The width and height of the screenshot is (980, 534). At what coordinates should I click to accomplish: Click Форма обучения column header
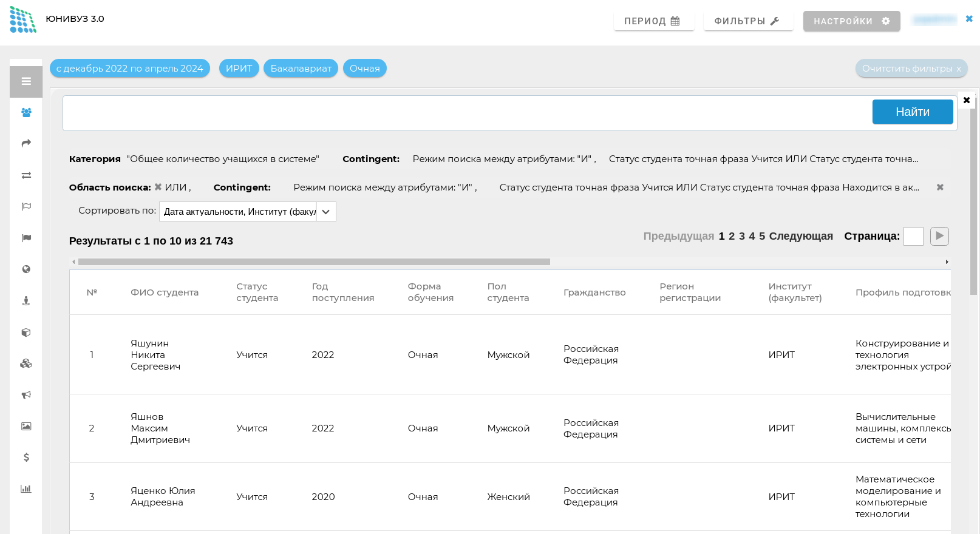[x=430, y=292]
